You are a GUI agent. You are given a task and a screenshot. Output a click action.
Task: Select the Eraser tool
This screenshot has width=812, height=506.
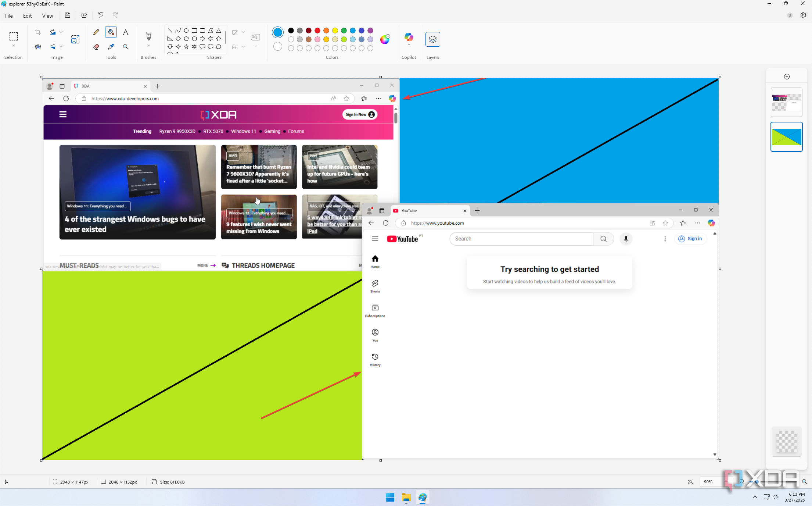pos(96,47)
